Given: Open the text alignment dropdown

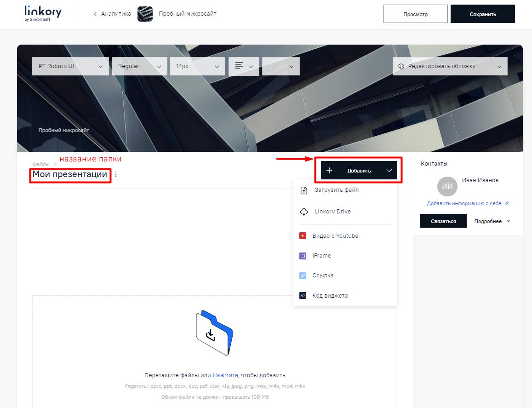Looking at the screenshot, I should 244,66.
